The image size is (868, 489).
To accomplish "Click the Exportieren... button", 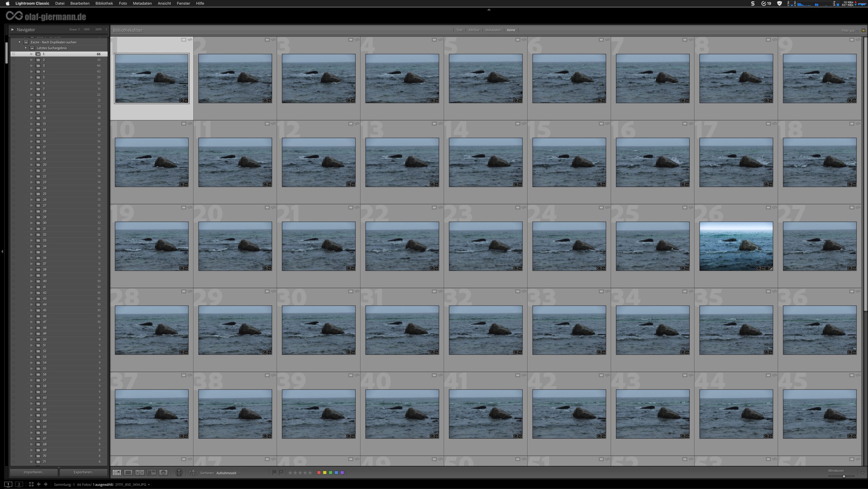I will pos(84,472).
